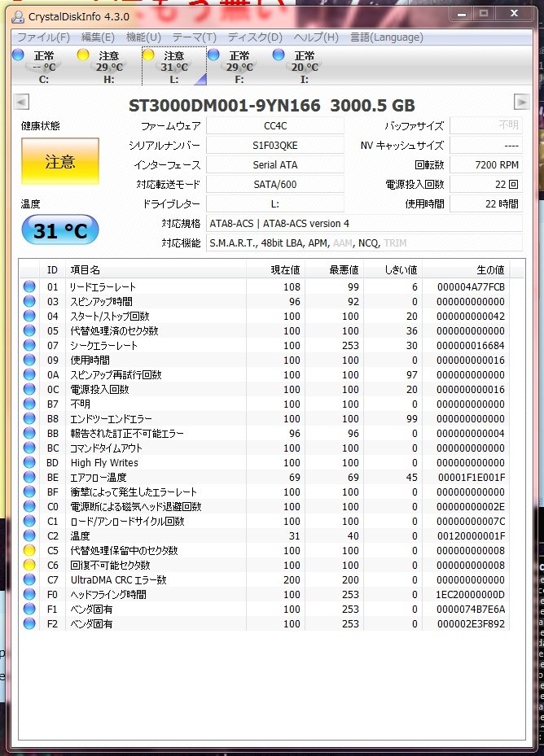Click the blue status icon for ID BE
Viewport: 544px width, 756px height.
click(x=29, y=477)
